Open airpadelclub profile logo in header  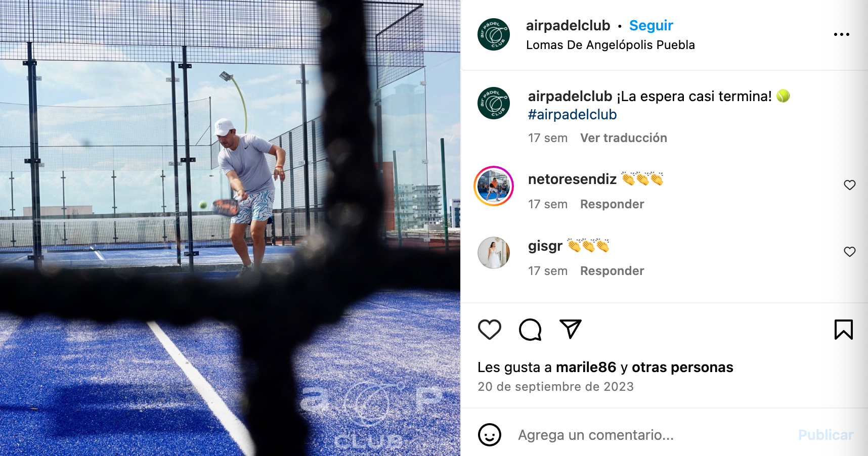494,34
